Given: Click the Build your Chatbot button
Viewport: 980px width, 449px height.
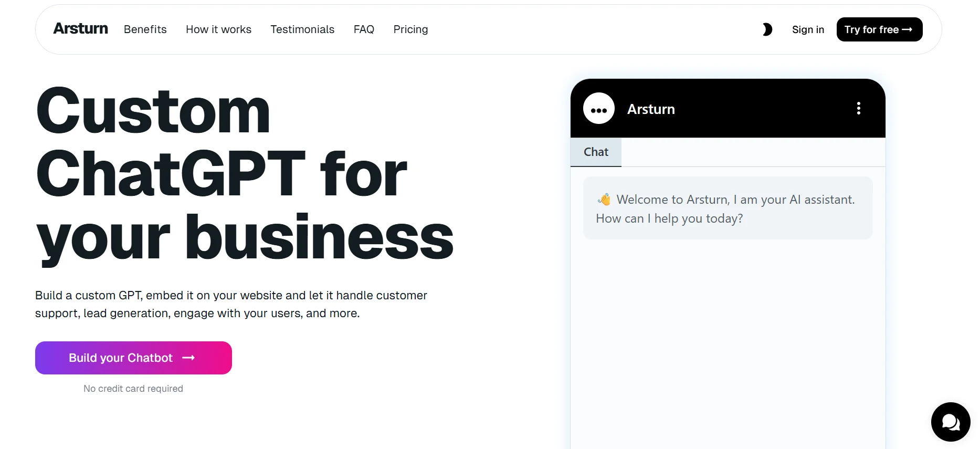Looking at the screenshot, I should 133,358.
